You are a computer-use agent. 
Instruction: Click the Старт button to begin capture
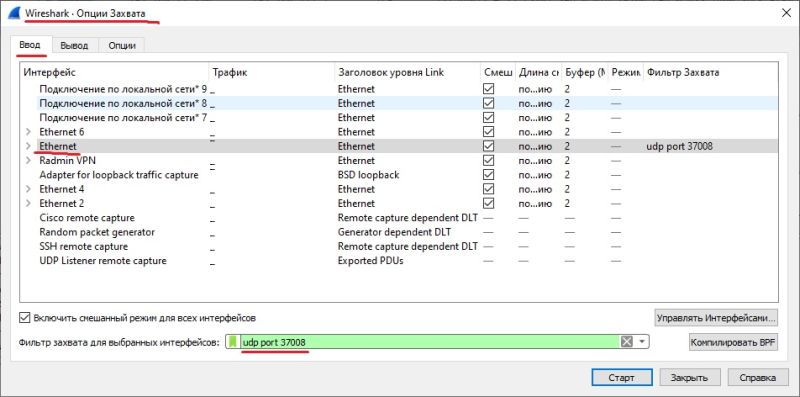pyautogui.click(x=621, y=378)
